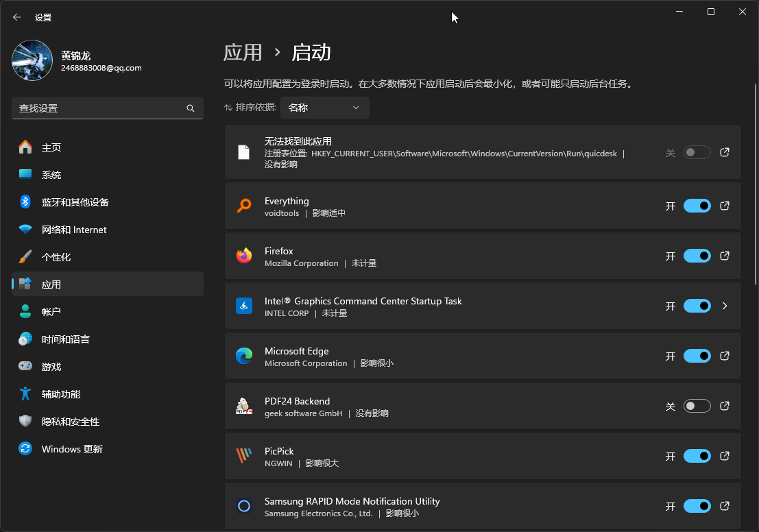Click the Microsoft Edge app icon
This screenshot has width=759, height=532.
click(x=243, y=356)
